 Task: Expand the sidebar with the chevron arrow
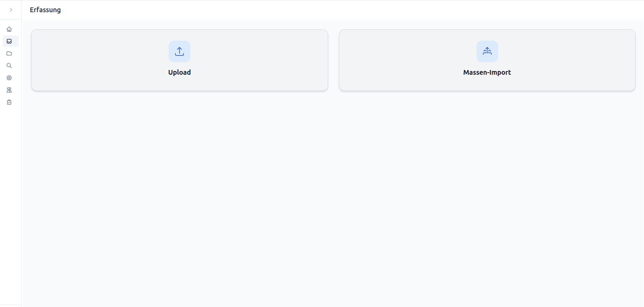point(11,10)
